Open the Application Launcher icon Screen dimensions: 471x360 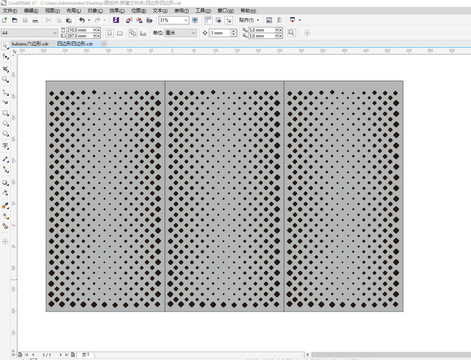coord(292,20)
